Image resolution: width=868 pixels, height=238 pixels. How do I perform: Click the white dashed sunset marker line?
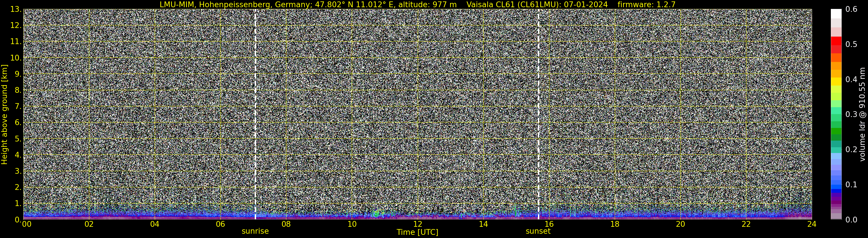[x=538, y=114]
